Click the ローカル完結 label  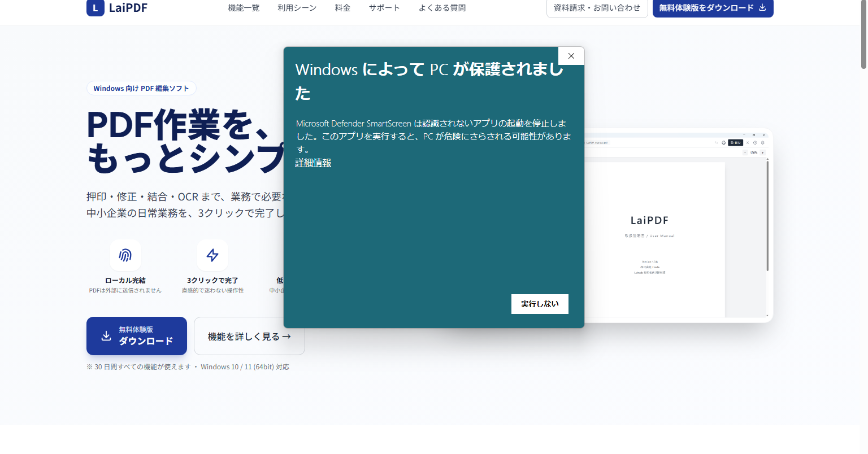pyautogui.click(x=125, y=280)
